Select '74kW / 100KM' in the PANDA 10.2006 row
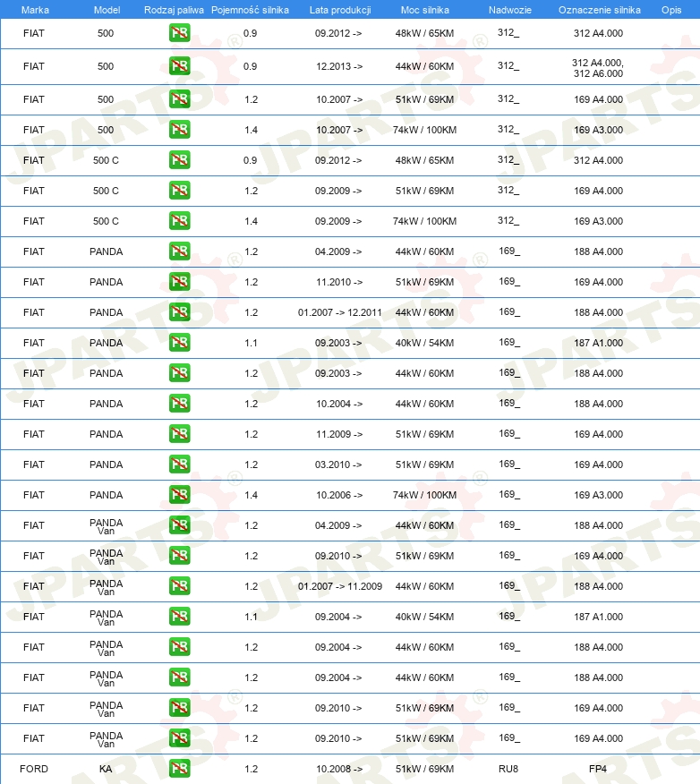This screenshot has width=700, height=784. pyautogui.click(x=424, y=495)
